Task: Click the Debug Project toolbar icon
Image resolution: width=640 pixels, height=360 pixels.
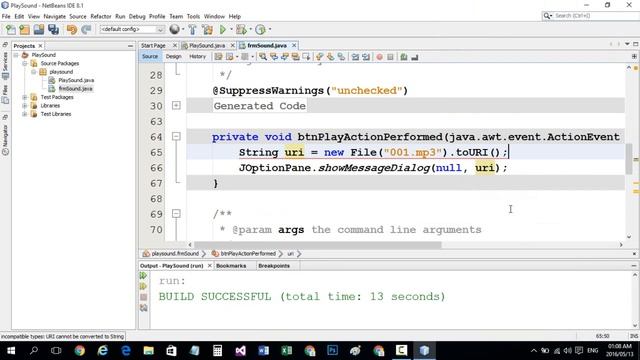Action: tap(241, 29)
